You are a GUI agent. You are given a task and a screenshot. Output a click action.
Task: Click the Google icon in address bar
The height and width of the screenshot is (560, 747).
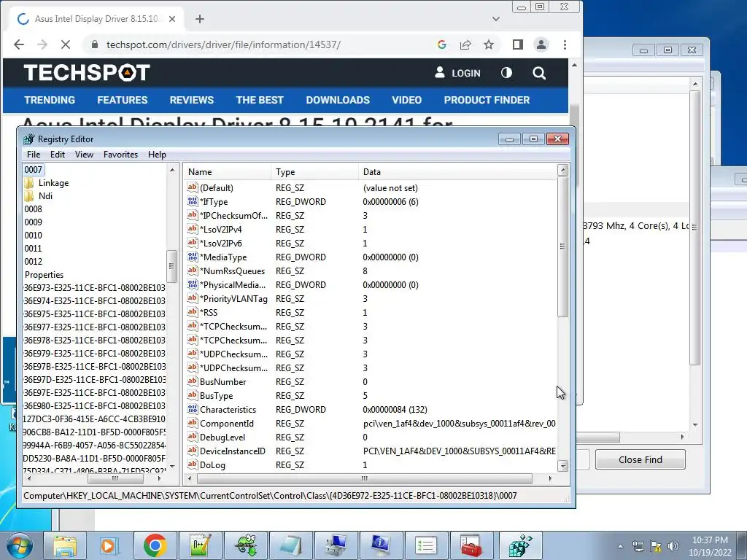[x=441, y=44]
